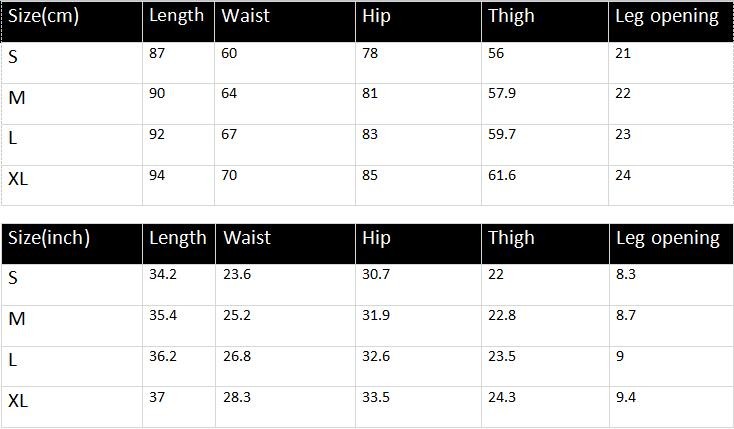Click the Size(inch) header cell

coord(49,238)
